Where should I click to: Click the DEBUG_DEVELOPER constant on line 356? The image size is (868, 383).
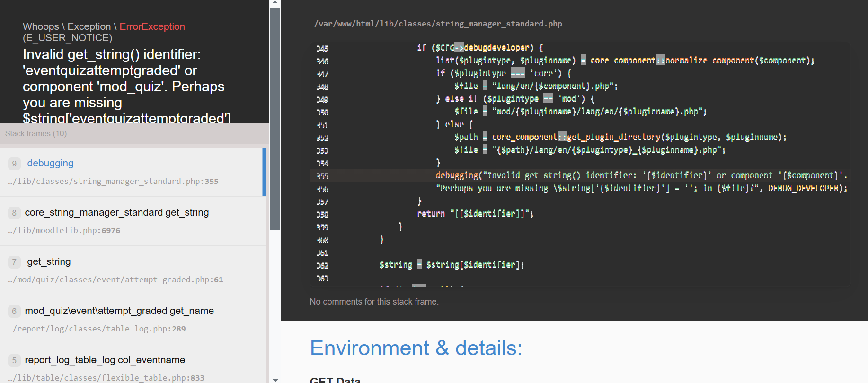click(x=803, y=188)
